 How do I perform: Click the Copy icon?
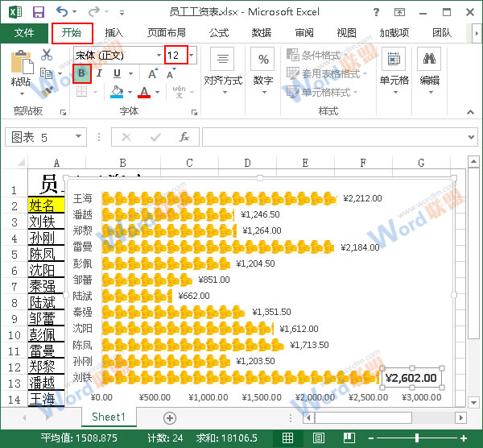tap(47, 73)
